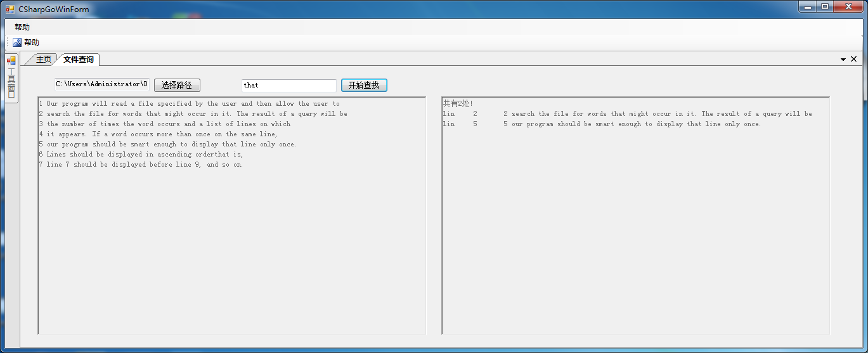The width and height of the screenshot is (868, 353).
Task: Click the file path input field
Action: [102, 84]
